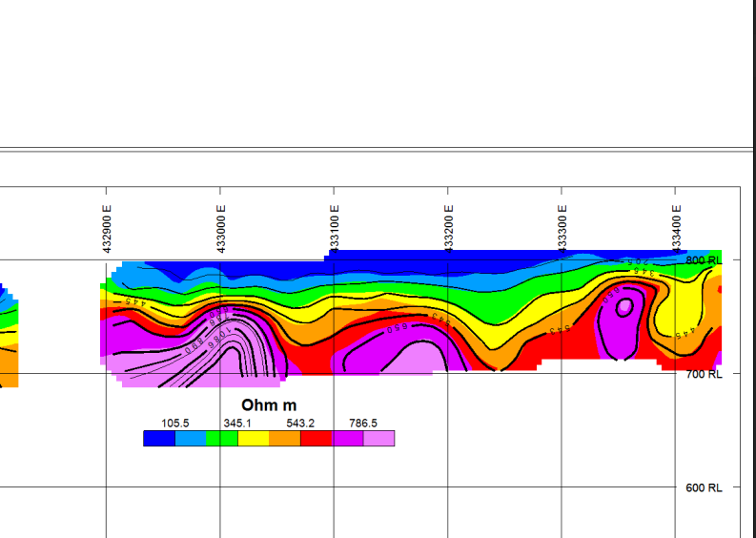Pick the green legend swatch

coord(222,438)
